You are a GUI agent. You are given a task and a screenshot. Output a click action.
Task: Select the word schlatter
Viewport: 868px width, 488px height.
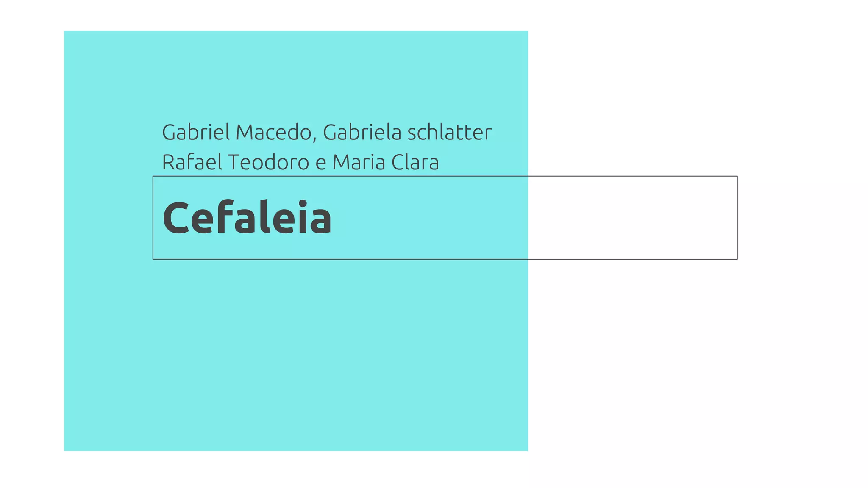coord(450,132)
